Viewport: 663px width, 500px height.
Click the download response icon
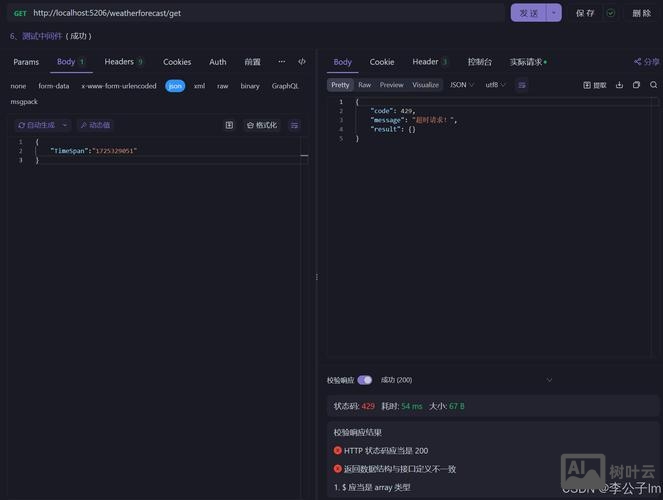click(x=620, y=85)
